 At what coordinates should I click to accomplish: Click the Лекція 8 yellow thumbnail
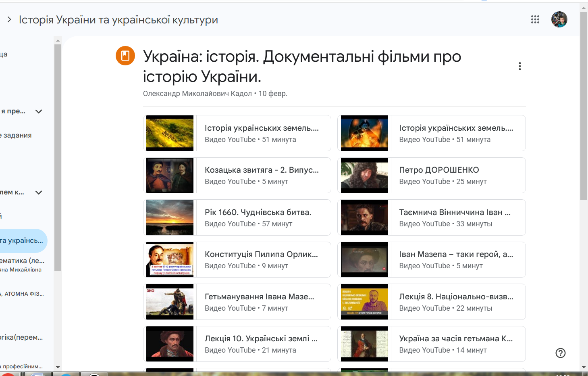coord(364,302)
